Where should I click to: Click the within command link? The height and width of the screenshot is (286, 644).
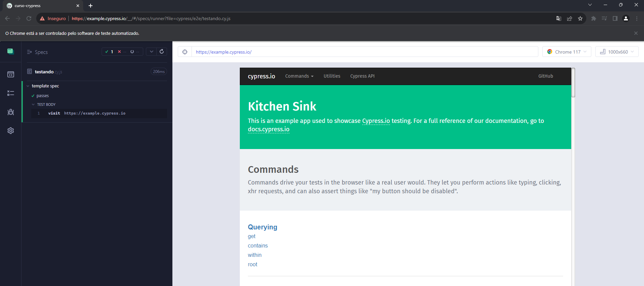tap(255, 255)
